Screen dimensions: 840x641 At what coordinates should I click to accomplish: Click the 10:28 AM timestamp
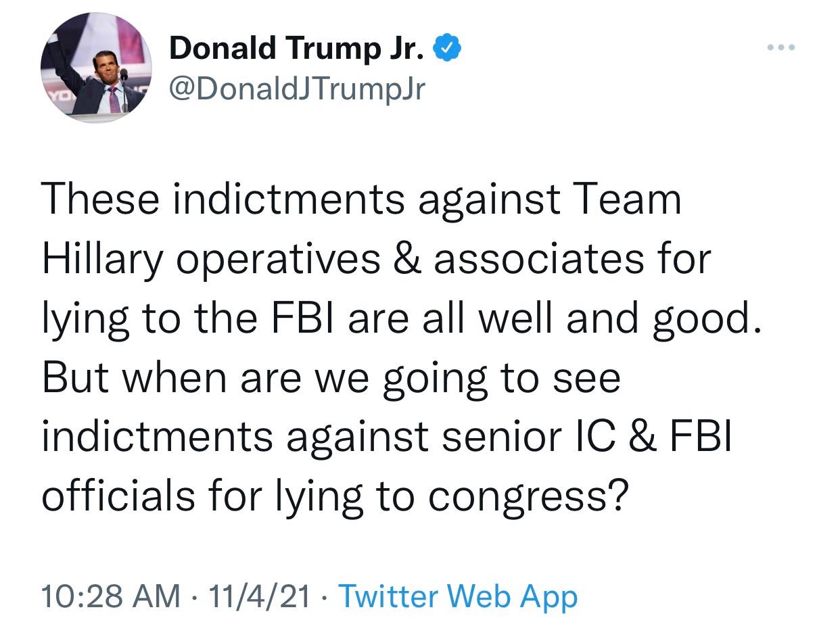pyautogui.click(x=111, y=596)
